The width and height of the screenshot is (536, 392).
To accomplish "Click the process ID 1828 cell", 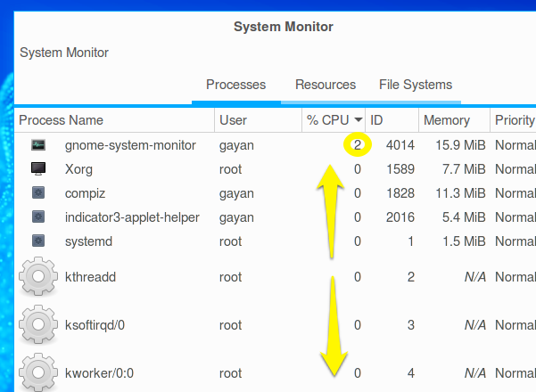I will [400, 193].
